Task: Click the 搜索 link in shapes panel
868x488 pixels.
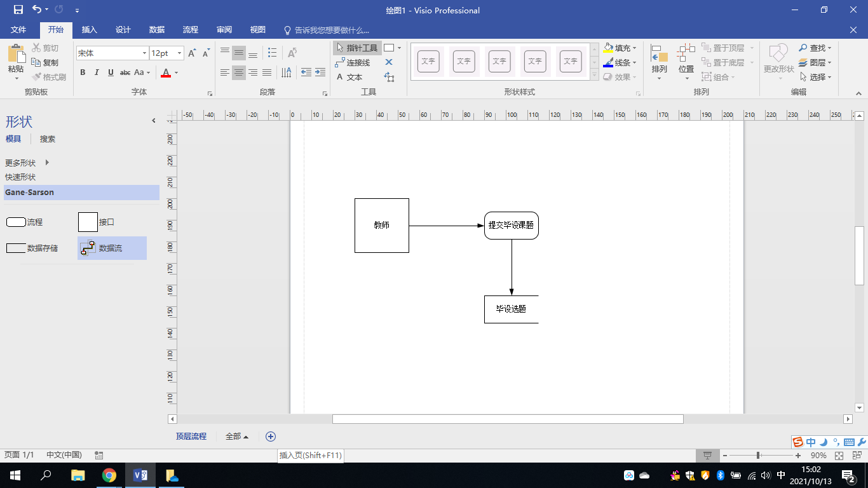Action: coord(48,139)
